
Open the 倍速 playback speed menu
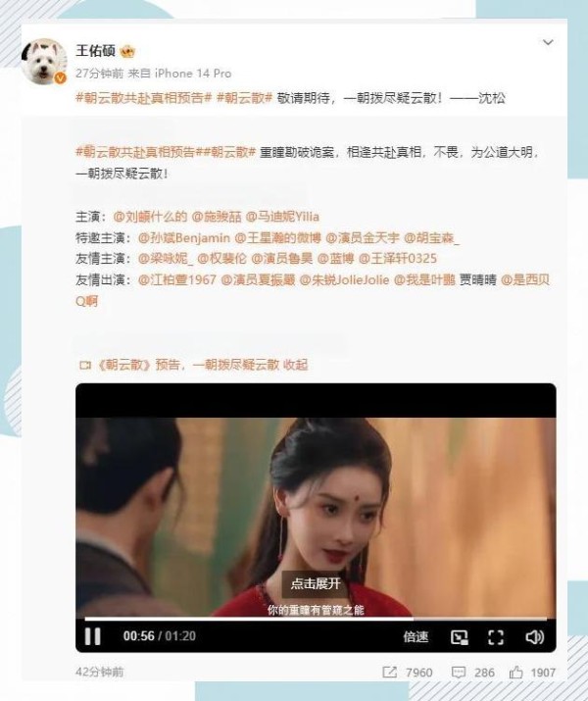click(416, 636)
